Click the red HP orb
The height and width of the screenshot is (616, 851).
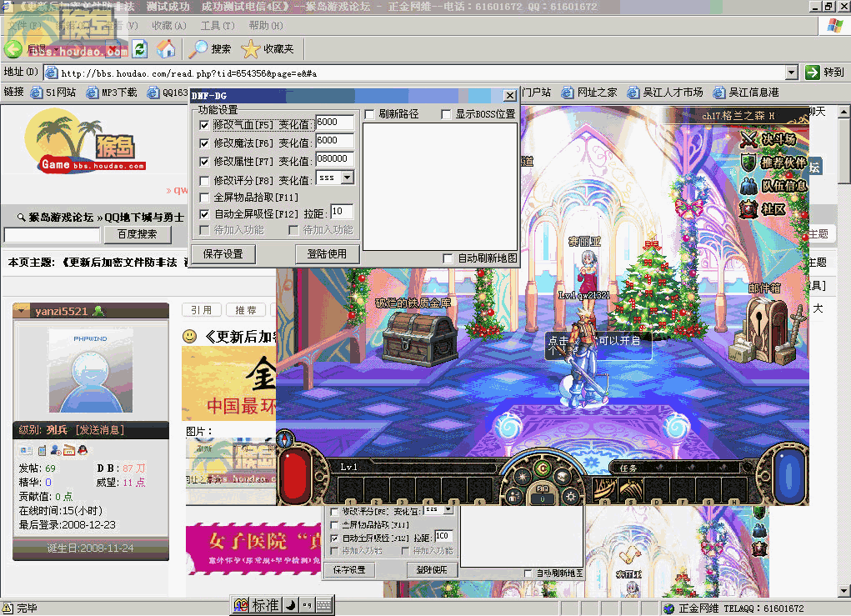coord(295,475)
